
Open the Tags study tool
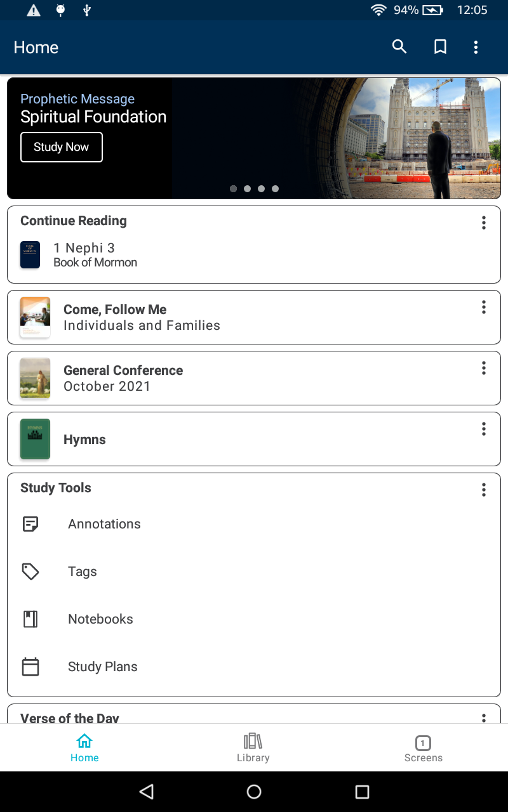(x=83, y=572)
